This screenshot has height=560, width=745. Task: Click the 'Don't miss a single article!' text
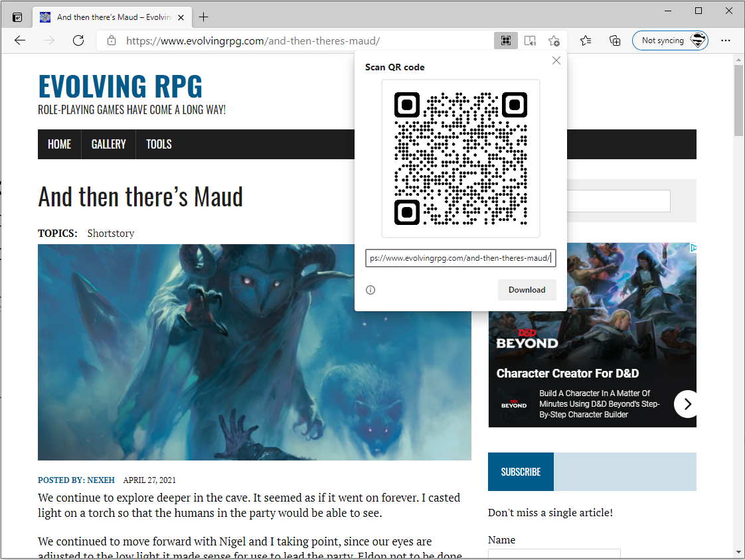point(550,512)
